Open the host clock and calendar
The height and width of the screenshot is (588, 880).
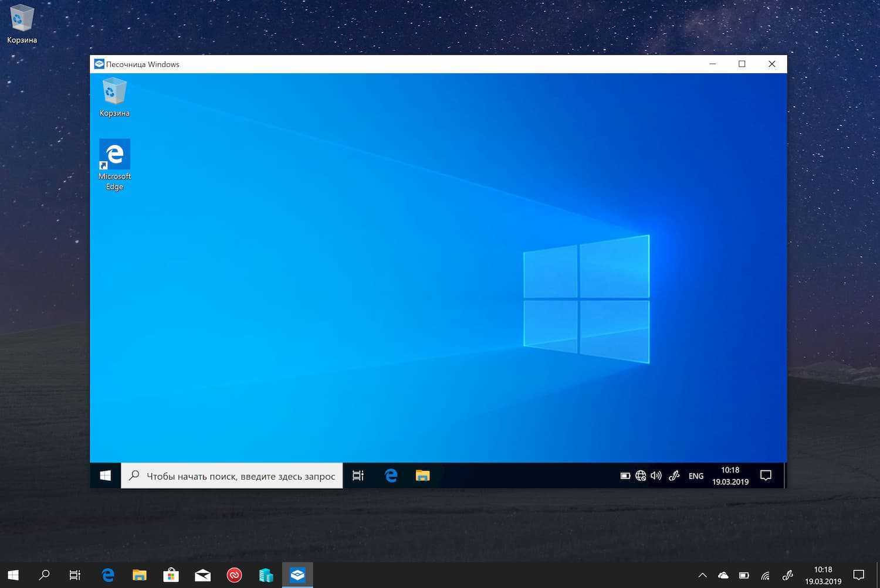(823, 575)
